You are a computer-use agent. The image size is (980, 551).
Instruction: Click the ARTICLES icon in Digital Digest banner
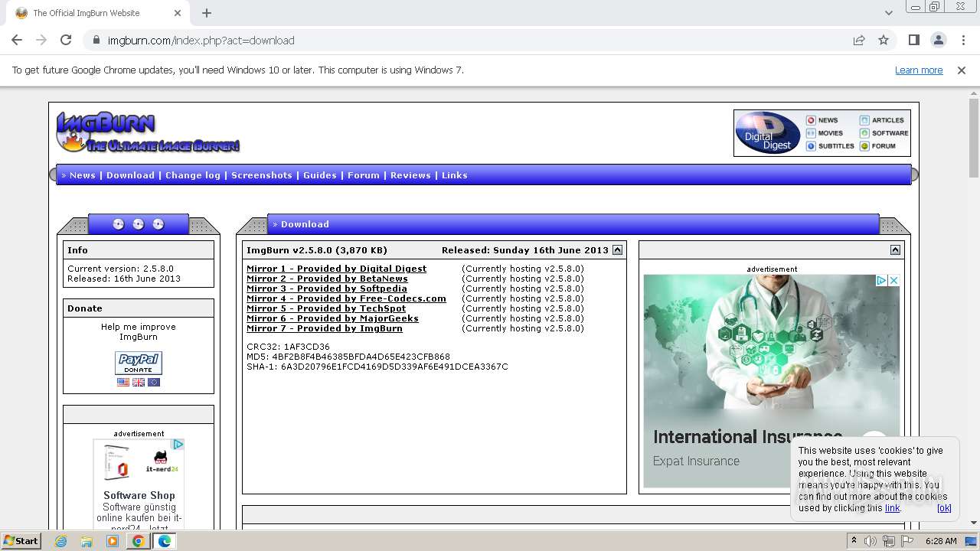coord(864,120)
